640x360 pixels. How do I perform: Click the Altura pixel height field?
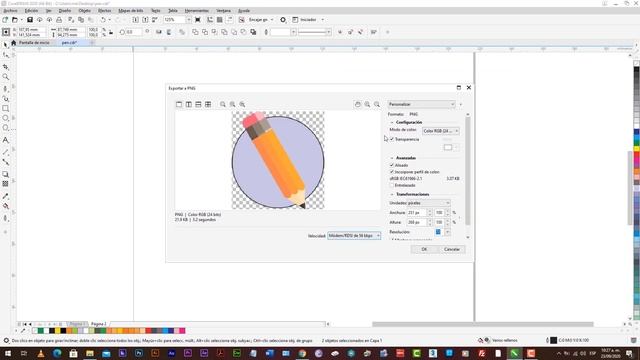pos(416,222)
